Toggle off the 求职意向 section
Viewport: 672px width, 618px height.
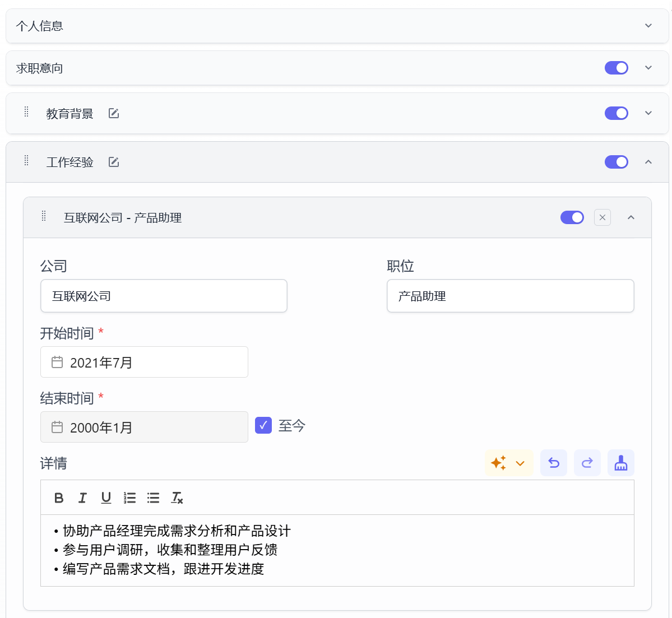pyautogui.click(x=617, y=68)
